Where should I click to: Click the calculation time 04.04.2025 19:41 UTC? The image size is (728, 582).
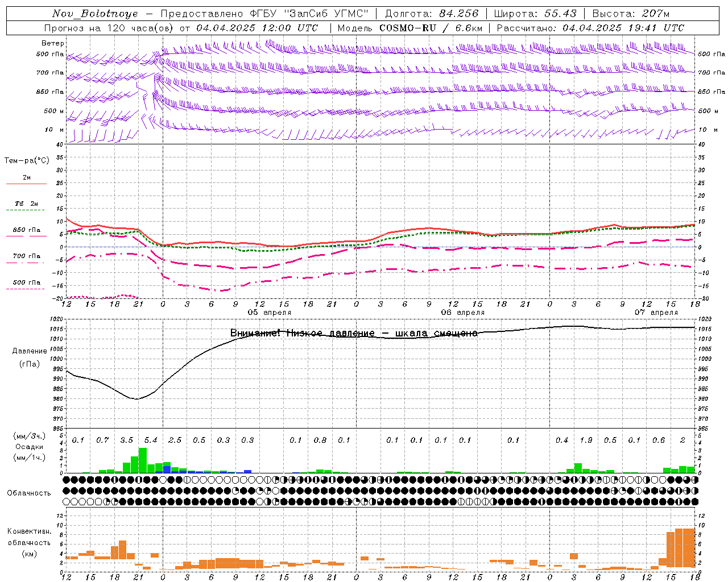pyautogui.click(x=623, y=28)
